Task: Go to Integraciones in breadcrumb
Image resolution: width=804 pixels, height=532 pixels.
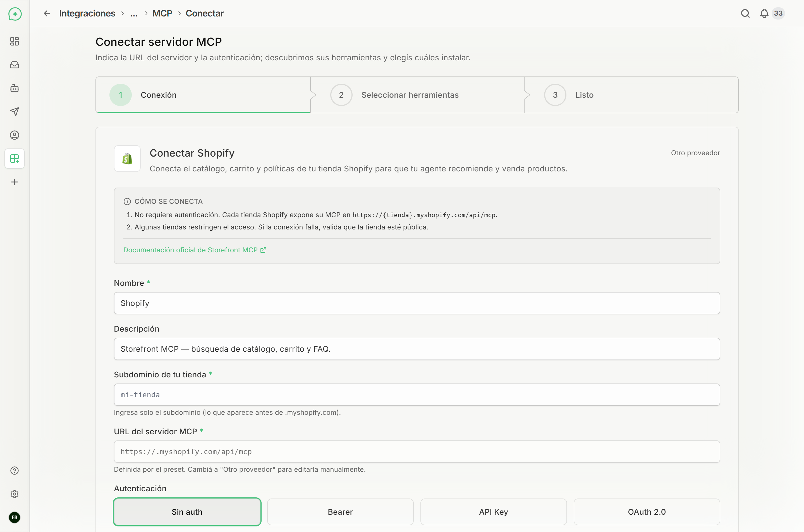Action: [x=87, y=13]
